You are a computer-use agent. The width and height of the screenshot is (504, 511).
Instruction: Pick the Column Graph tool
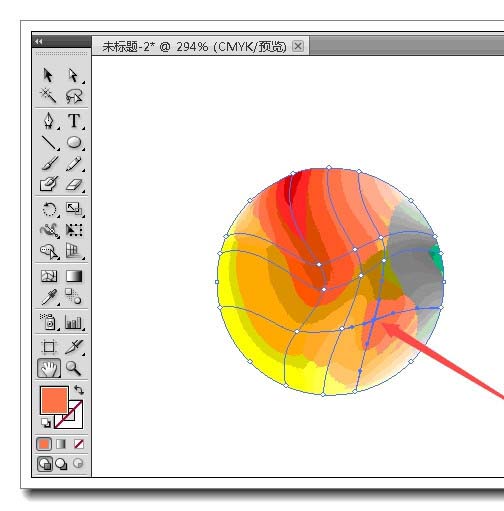(x=73, y=322)
